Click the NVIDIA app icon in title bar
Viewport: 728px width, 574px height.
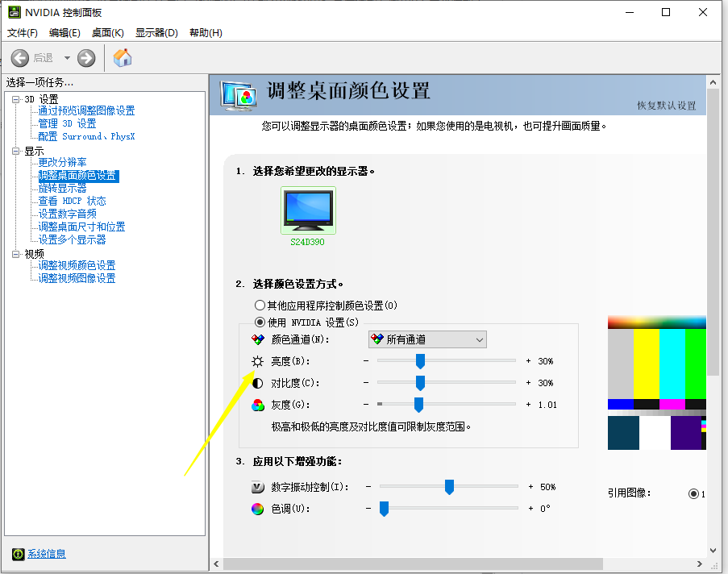[x=15, y=12]
